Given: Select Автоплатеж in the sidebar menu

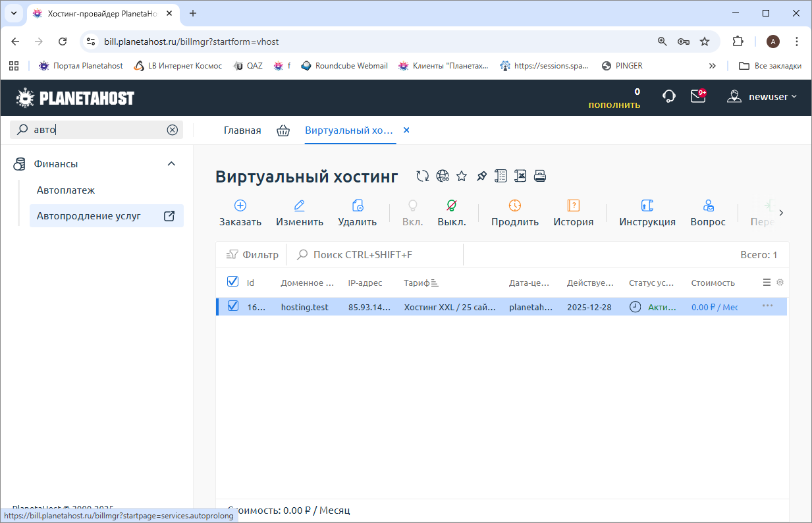Looking at the screenshot, I should [x=66, y=190].
